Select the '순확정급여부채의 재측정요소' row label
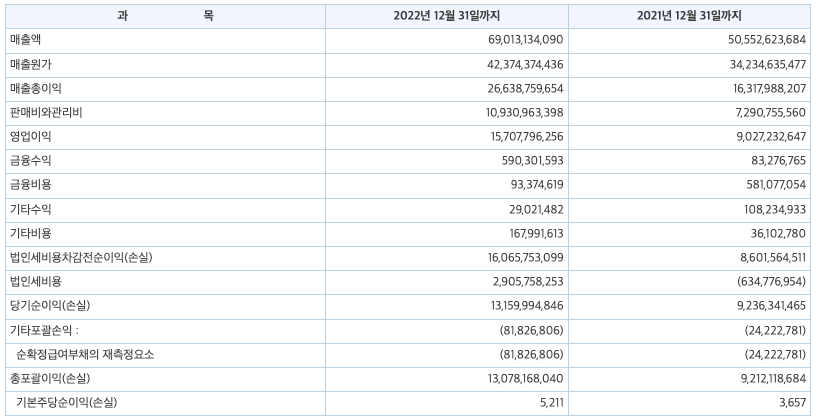The width and height of the screenshot is (819, 420). 85,355
